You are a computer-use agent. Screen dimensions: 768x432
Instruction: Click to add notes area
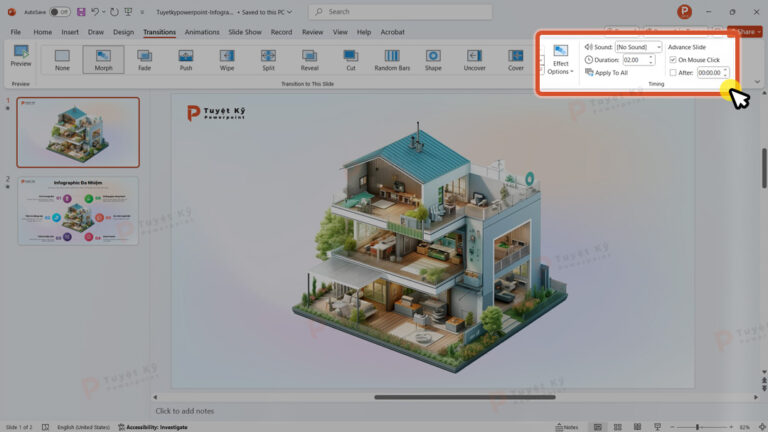(185, 411)
